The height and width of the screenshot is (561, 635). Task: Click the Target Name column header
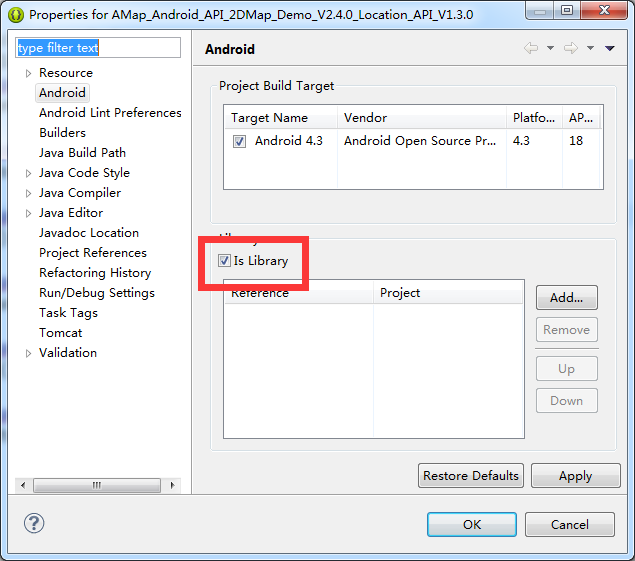click(281, 117)
